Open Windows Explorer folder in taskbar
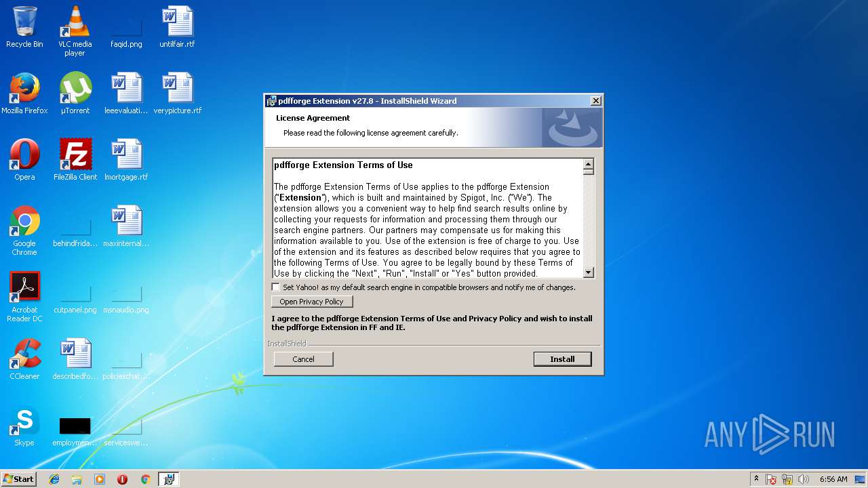868x488 pixels. point(77,479)
